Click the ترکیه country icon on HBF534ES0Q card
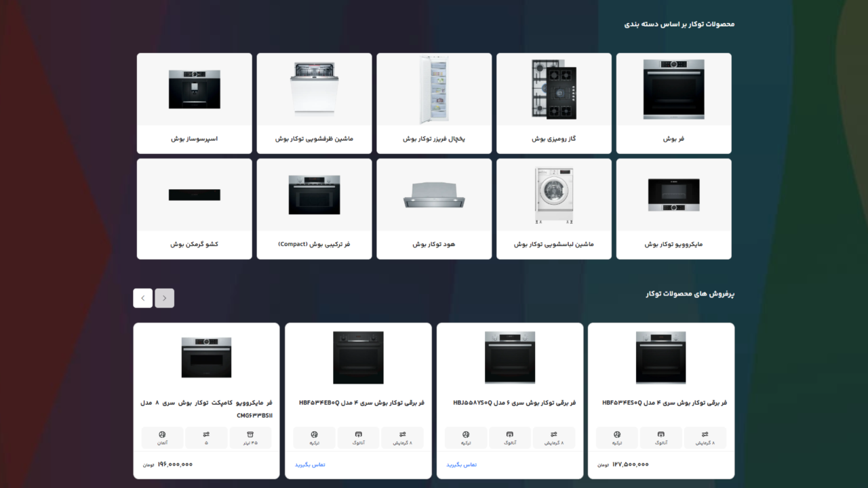This screenshot has width=868, height=488. click(x=617, y=434)
